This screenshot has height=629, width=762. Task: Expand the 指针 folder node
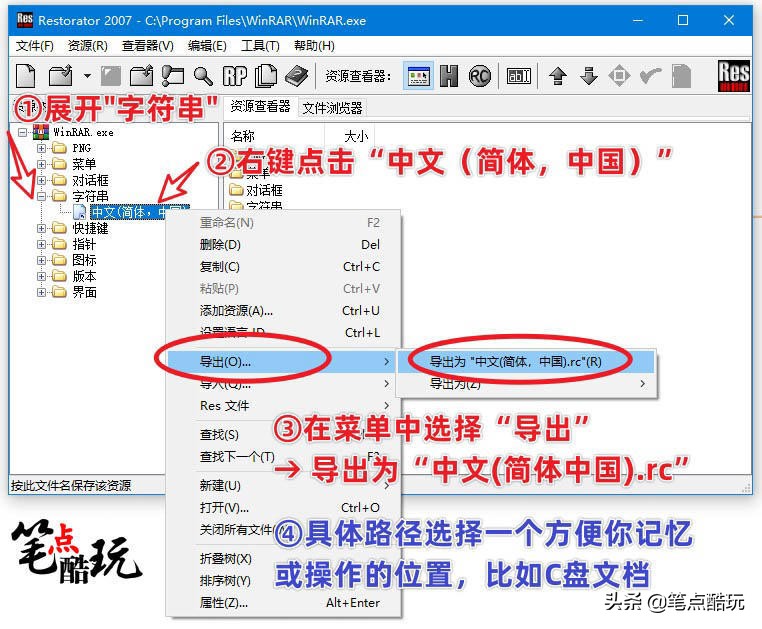coord(41,244)
